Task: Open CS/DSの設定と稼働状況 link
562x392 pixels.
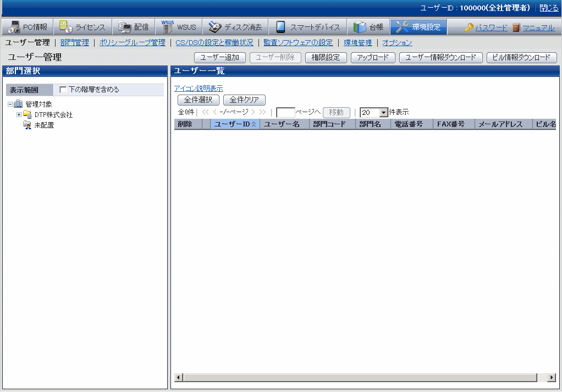Action: click(x=214, y=43)
